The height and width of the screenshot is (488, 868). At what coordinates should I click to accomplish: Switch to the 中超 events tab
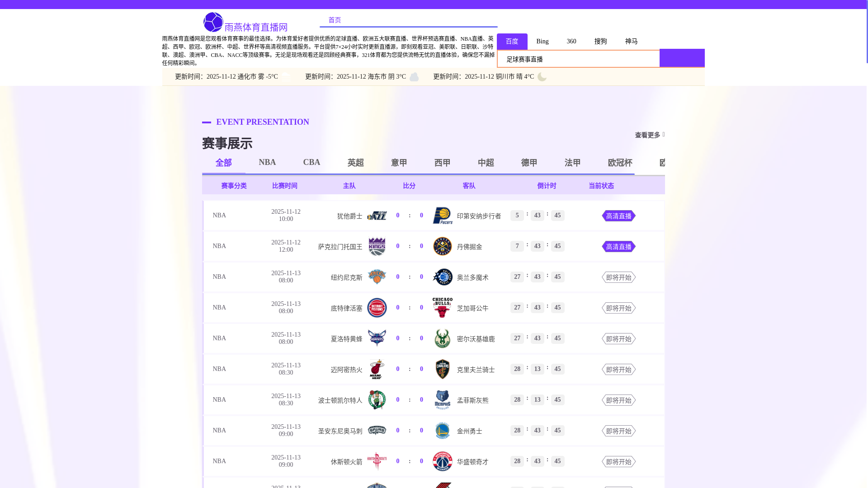tap(486, 163)
